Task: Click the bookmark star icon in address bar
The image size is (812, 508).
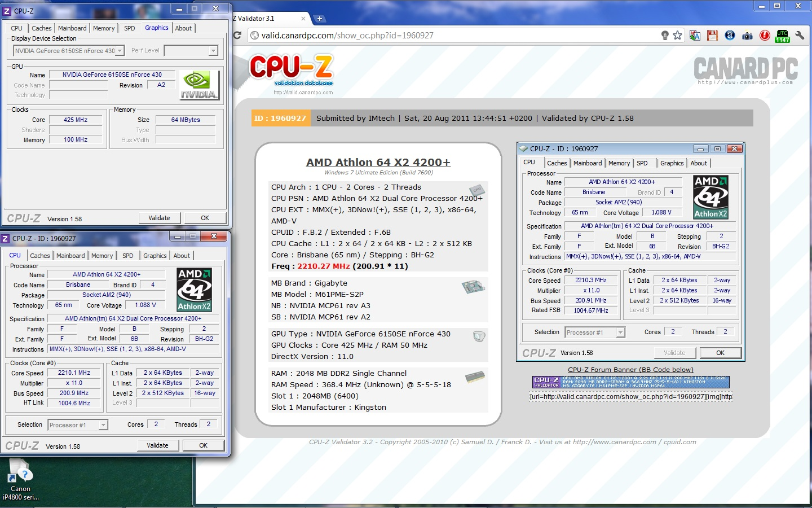Action: coord(677,35)
